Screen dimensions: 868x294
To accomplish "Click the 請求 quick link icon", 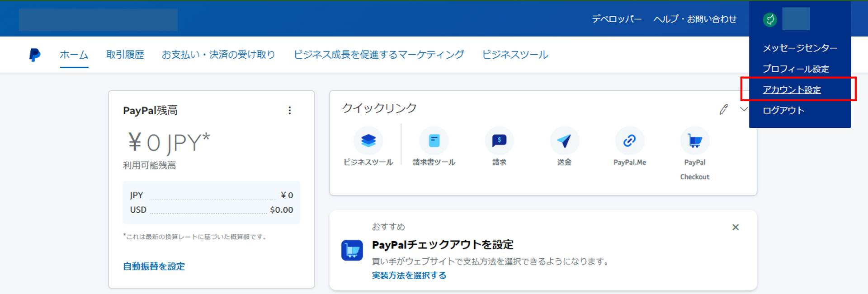I will pos(499,141).
